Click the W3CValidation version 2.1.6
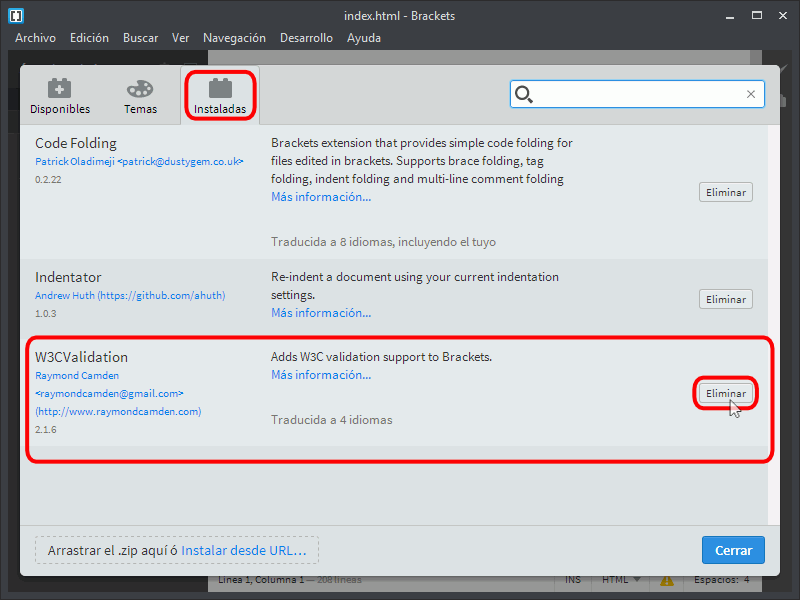Screen dimensions: 800x600 45,430
